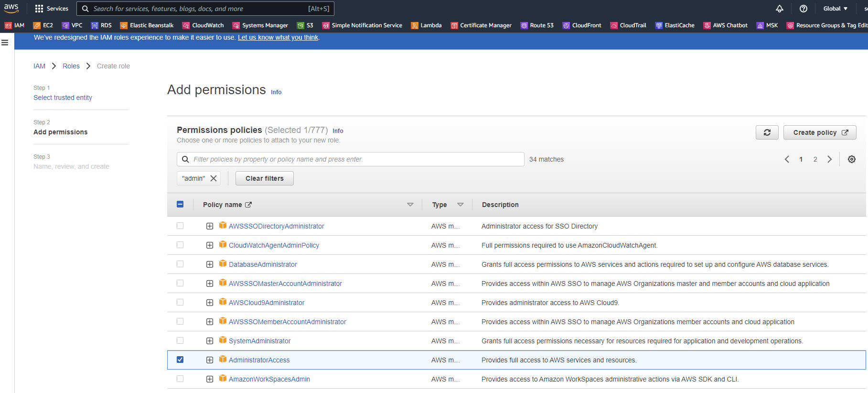Go to Roles in the breadcrumb
This screenshot has width=868, height=393.
coord(71,66)
